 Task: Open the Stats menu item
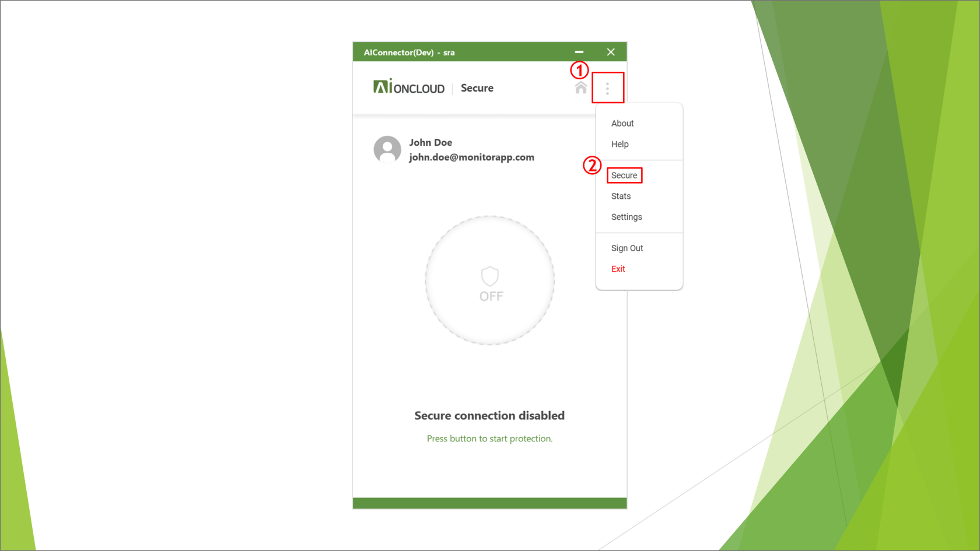[x=621, y=196]
